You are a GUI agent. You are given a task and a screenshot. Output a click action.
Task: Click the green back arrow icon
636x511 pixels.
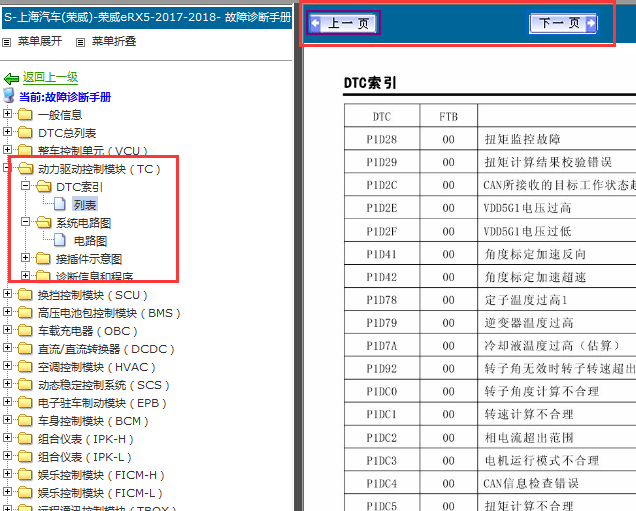coord(11,79)
